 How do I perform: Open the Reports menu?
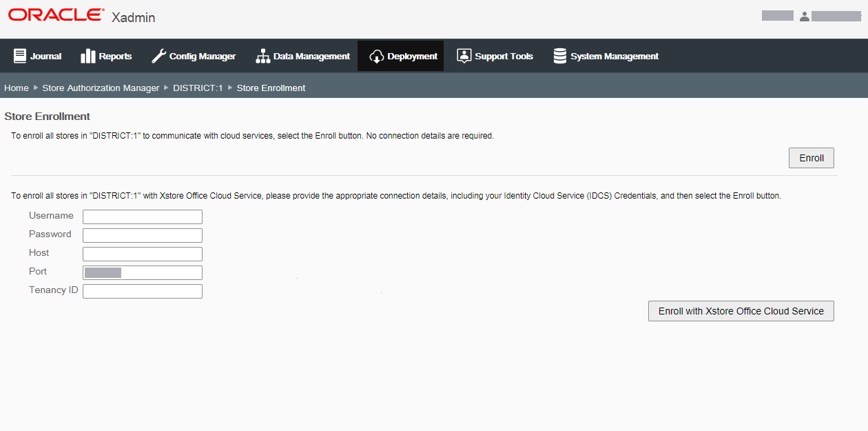tap(106, 56)
